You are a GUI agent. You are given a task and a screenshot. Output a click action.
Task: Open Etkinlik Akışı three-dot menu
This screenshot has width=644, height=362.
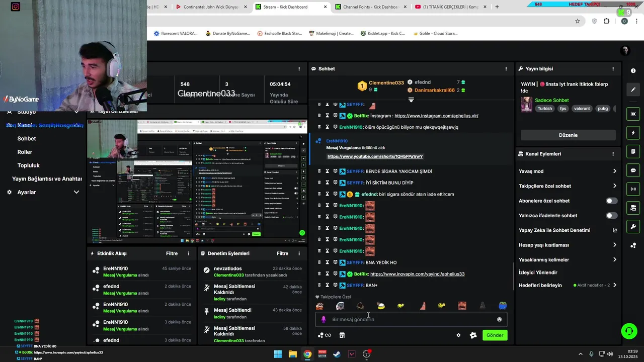point(189,253)
